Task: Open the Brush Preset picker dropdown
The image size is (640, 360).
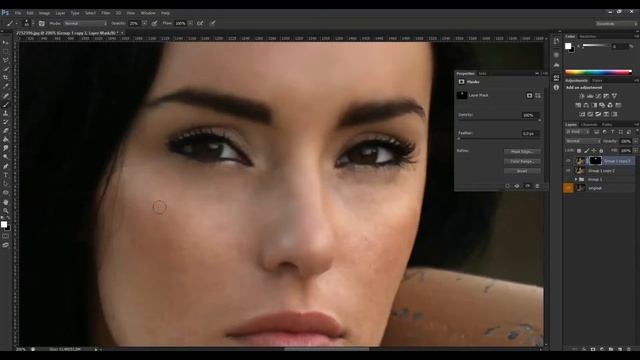Action: pyautogui.click(x=33, y=24)
